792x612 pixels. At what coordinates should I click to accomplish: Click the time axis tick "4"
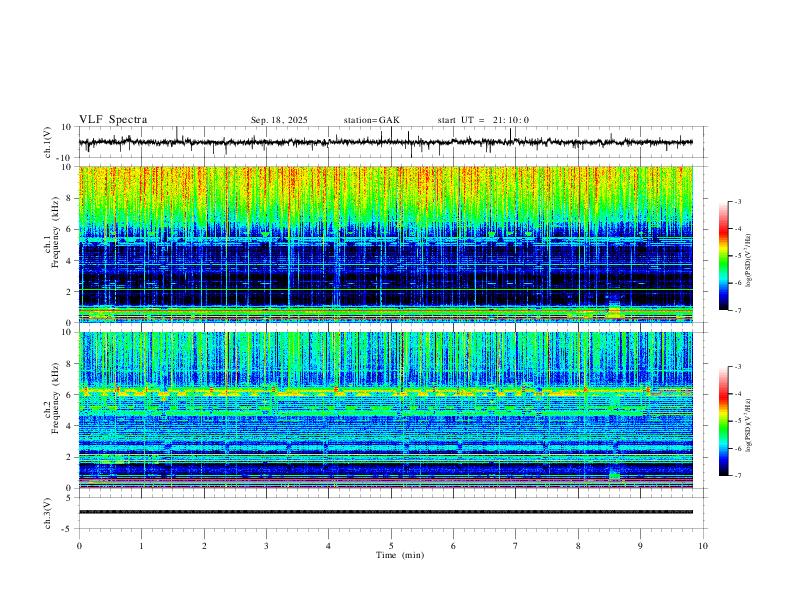328,546
